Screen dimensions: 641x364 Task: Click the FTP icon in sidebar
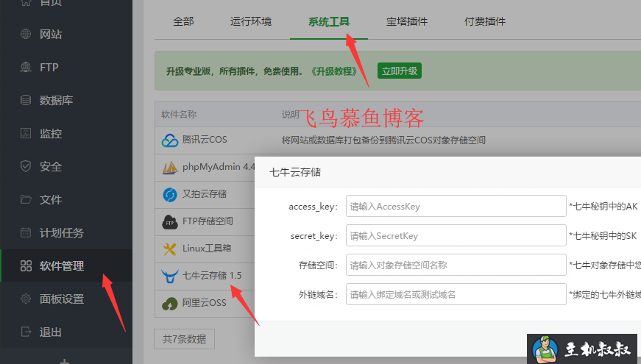[x=25, y=67]
